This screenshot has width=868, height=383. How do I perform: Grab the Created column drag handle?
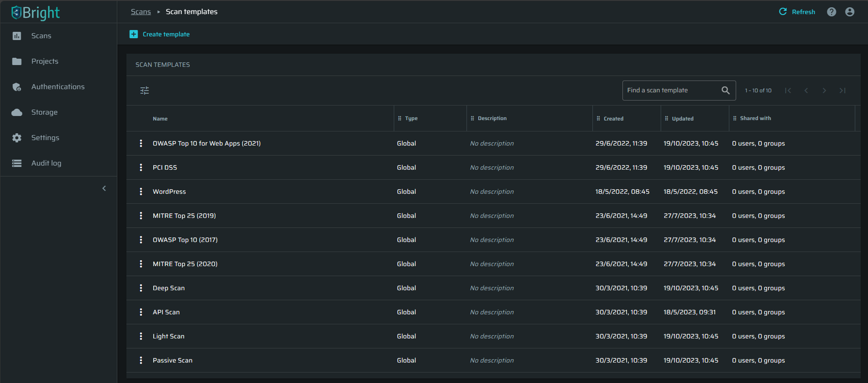[x=598, y=118]
